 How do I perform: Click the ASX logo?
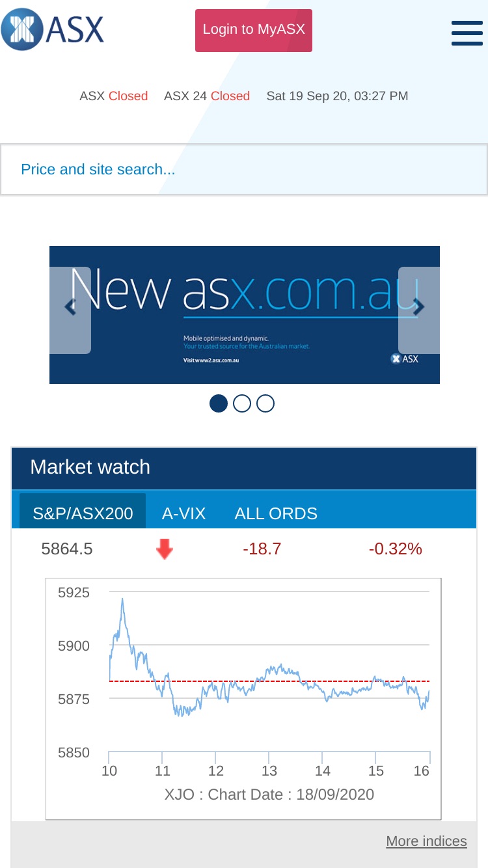pyautogui.click(x=53, y=29)
